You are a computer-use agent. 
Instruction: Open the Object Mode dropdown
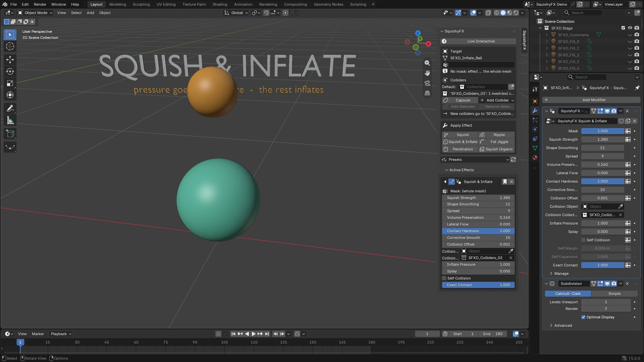click(x=35, y=13)
